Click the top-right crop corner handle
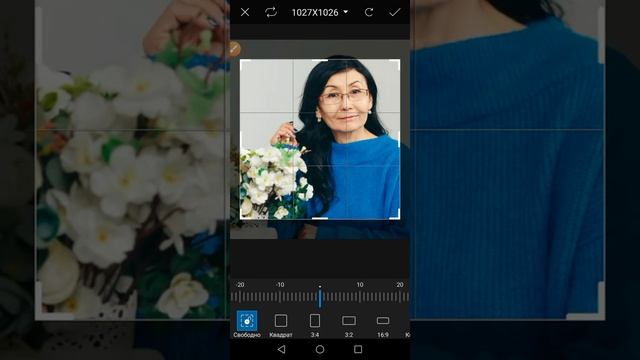 pyautogui.click(x=396, y=63)
